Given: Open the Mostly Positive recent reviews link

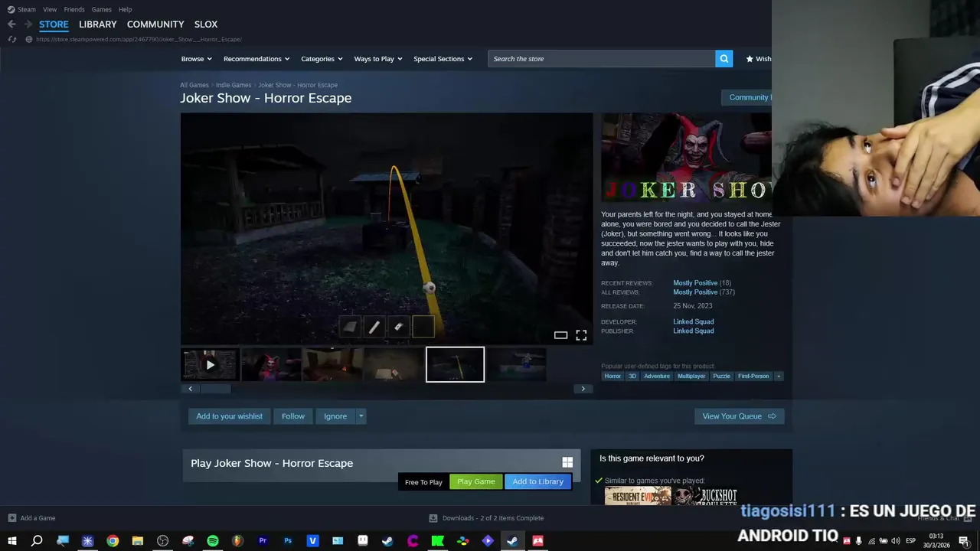Looking at the screenshot, I should click(695, 283).
